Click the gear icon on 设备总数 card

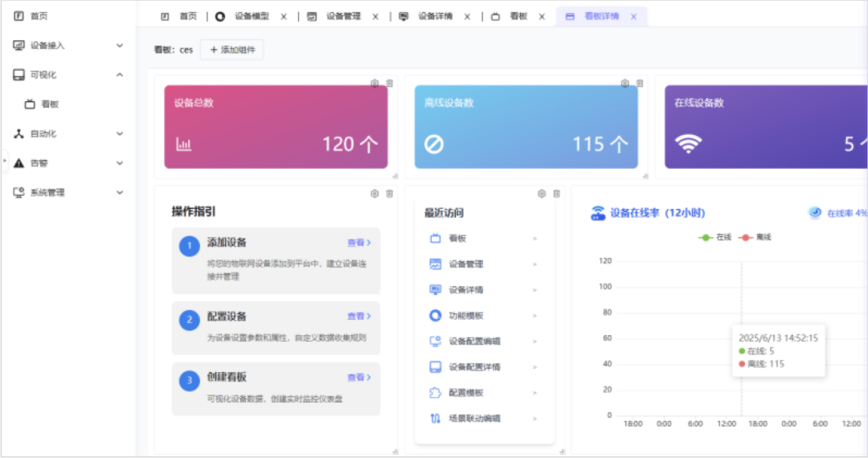point(375,83)
